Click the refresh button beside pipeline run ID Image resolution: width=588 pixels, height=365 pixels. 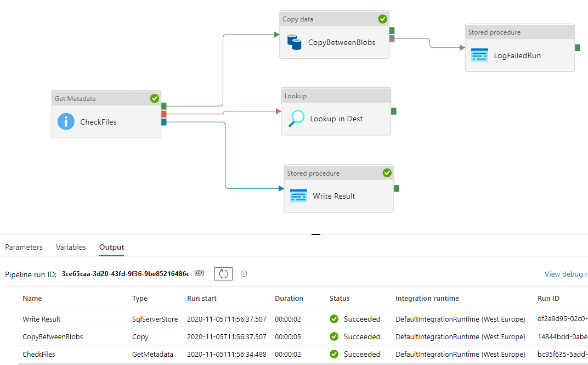point(223,273)
